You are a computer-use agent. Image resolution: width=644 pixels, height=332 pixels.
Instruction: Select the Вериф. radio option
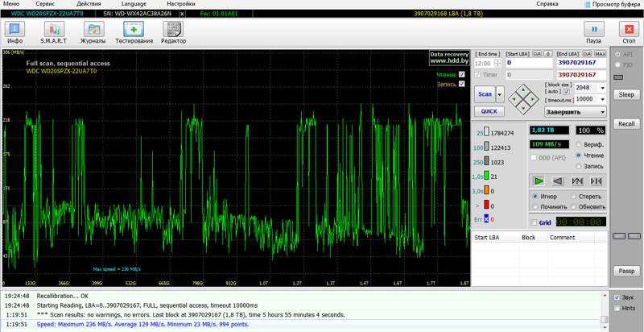(x=579, y=144)
